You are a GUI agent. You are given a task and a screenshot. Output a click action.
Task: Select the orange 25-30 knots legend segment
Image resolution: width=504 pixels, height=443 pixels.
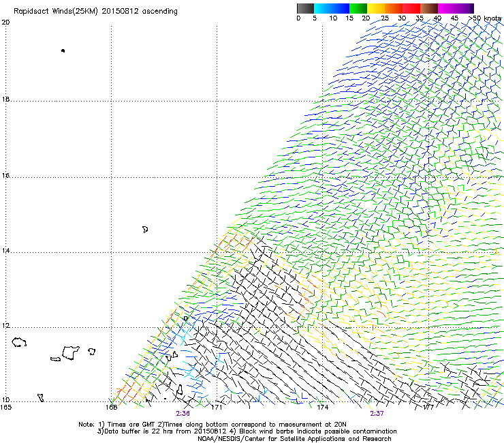tap(394, 8)
